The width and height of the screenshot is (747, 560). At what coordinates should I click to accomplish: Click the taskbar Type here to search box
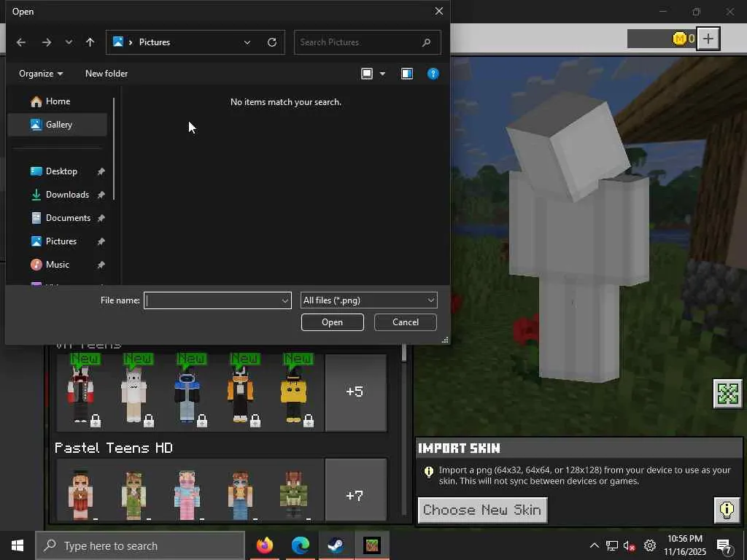coord(140,545)
